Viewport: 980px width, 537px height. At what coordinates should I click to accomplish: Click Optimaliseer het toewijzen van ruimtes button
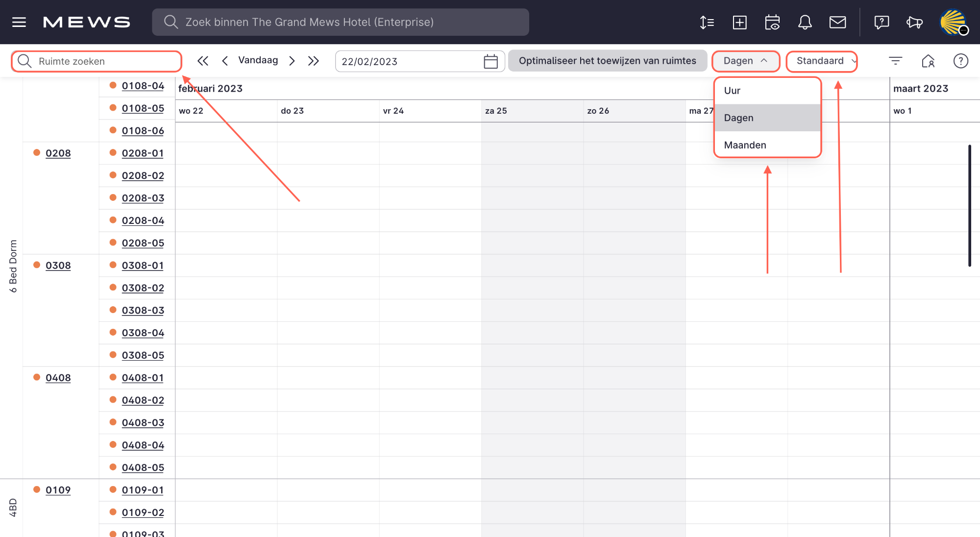[607, 61]
